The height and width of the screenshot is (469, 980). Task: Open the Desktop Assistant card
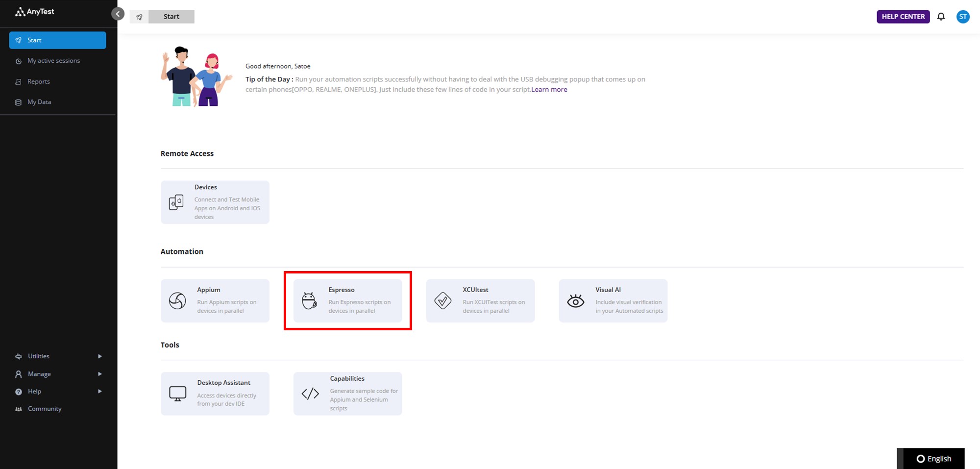(x=215, y=394)
